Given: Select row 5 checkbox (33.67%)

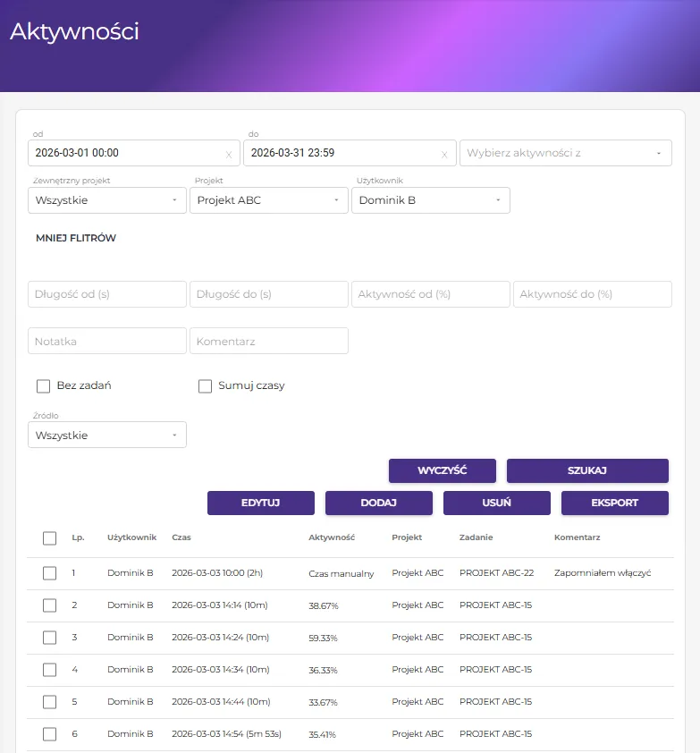Looking at the screenshot, I should [x=49, y=702].
